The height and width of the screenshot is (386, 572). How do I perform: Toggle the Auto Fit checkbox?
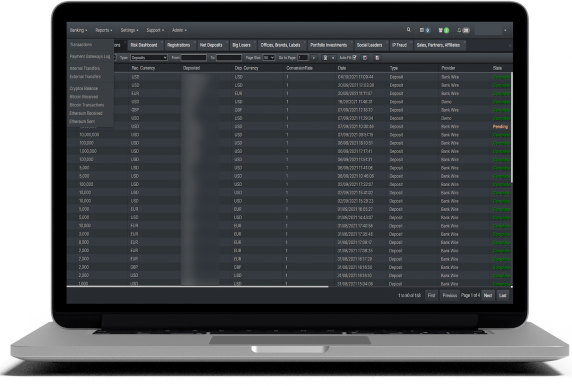pos(354,57)
